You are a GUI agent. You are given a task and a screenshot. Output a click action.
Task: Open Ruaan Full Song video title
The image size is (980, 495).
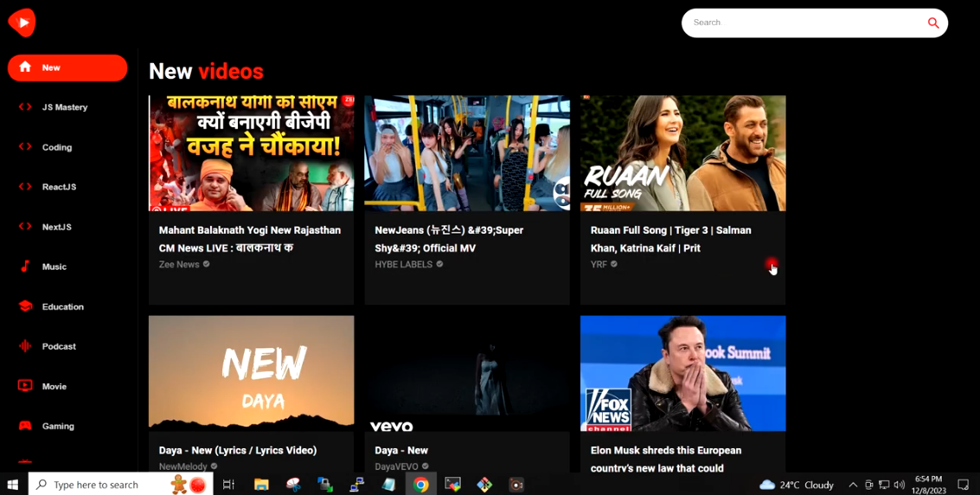[670, 239]
